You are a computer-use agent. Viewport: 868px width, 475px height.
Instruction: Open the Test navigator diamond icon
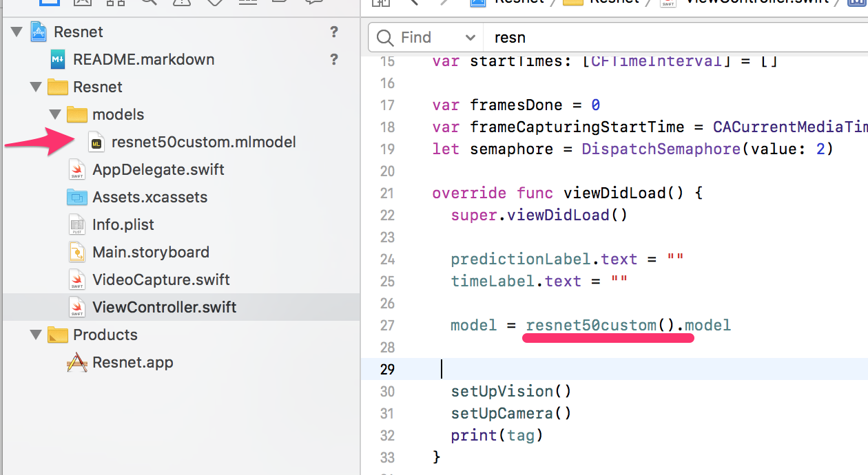pos(214,3)
